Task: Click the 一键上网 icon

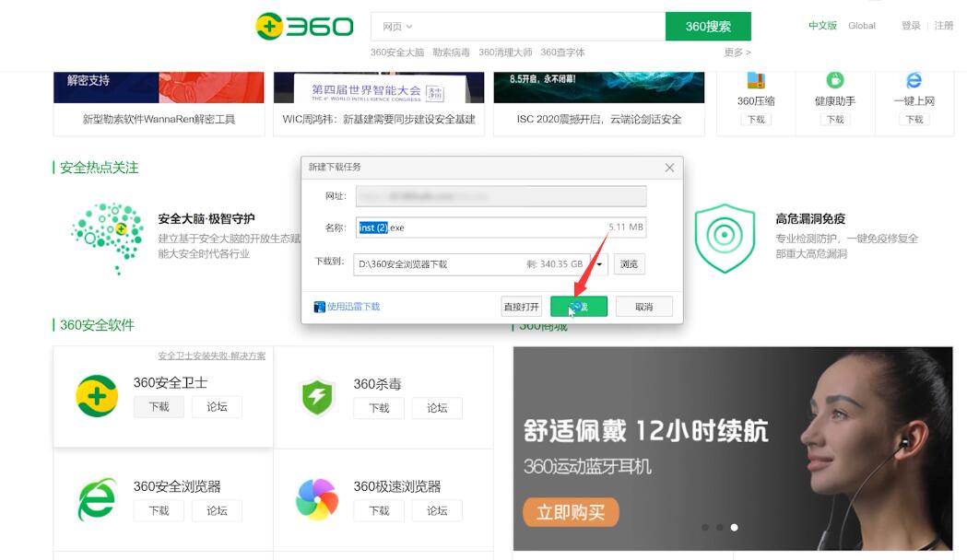Action: tap(914, 80)
